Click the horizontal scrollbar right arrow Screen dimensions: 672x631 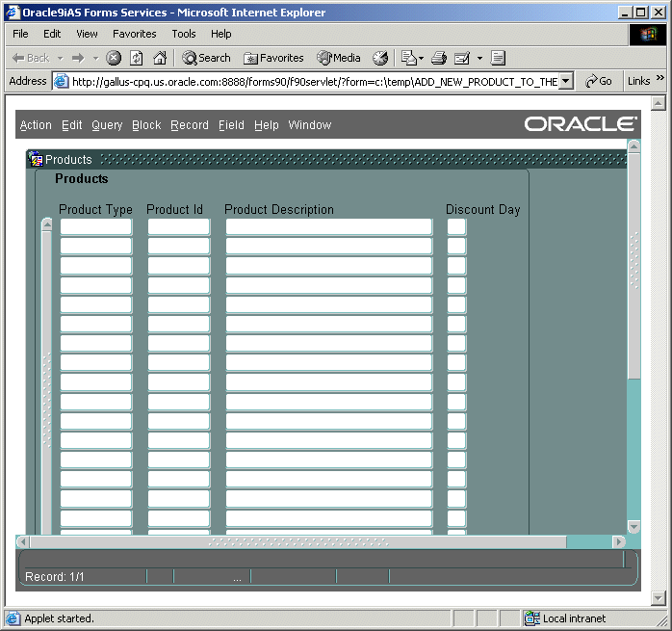pyautogui.click(x=619, y=542)
